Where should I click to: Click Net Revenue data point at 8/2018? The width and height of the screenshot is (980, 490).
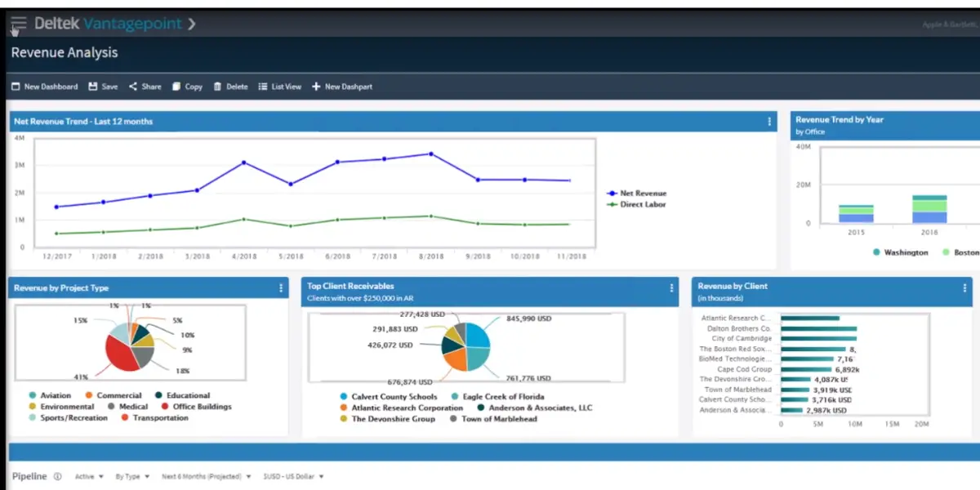[x=431, y=154]
